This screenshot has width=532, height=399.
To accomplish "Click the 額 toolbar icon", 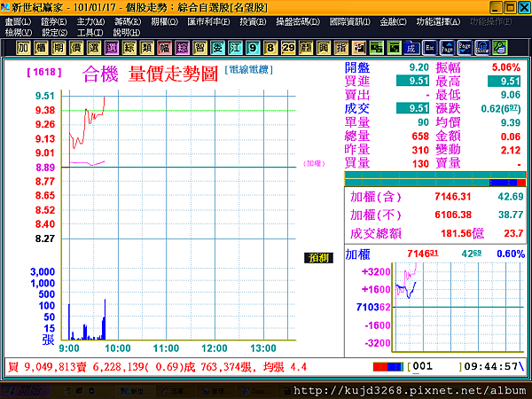I will [x=306, y=48].
